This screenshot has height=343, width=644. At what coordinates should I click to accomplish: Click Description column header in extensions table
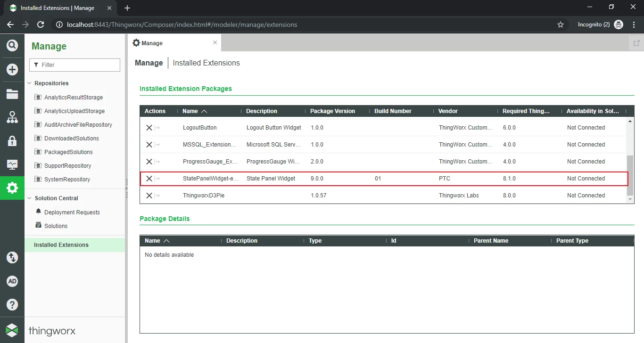click(x=262, y=111)
